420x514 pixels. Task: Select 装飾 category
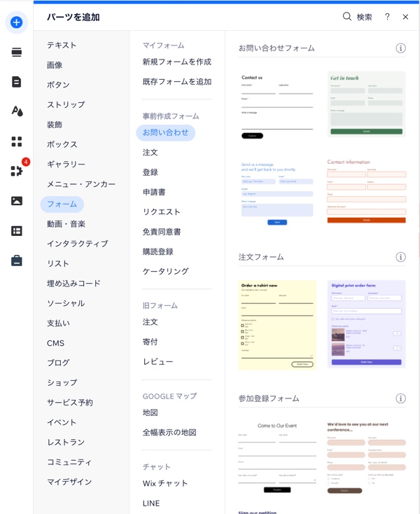click(55, 125)
